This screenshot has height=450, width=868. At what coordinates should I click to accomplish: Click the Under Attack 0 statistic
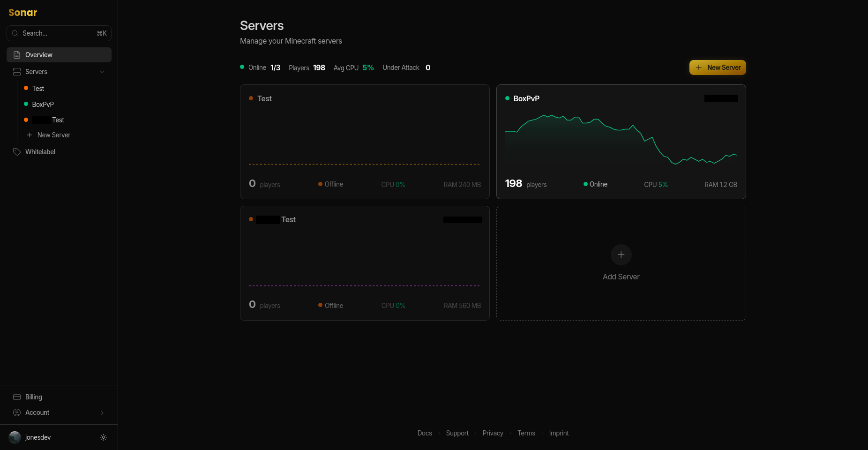tap(406, 67)
